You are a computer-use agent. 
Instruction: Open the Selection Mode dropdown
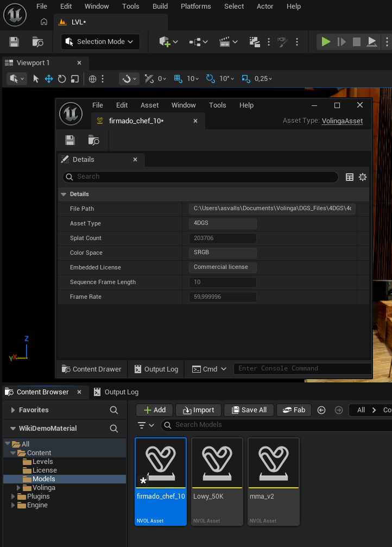click(x=100, y=42)
